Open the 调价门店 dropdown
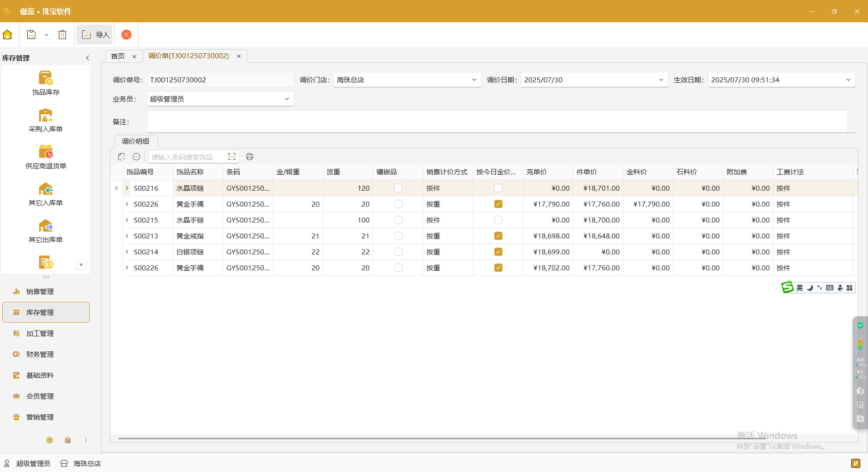The image size is (868, 472). coord(473,80)
